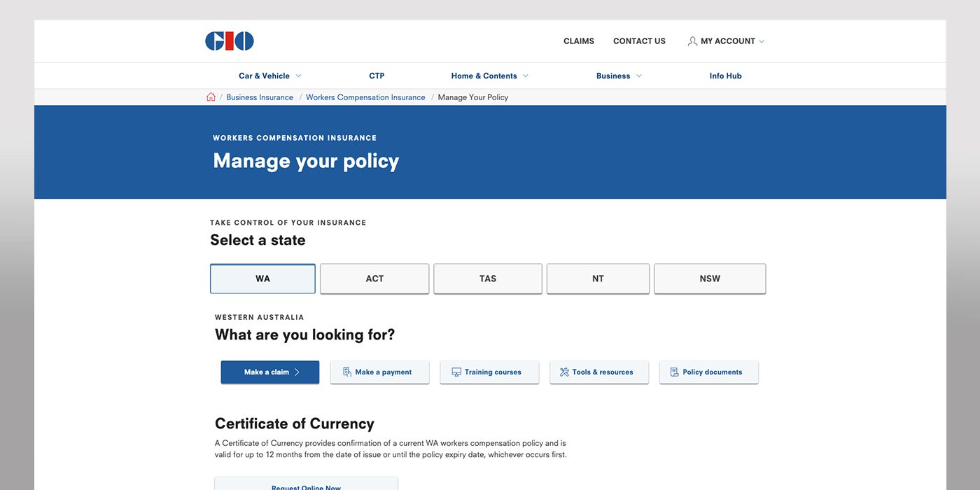This screenshot has width=980, height=490.
Task: Click the Make a payment button
Action: 379,372
